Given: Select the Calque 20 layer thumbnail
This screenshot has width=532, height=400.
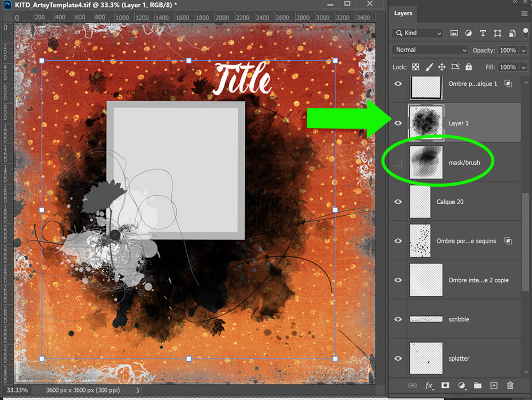Looking at the screenshot, I should click(x=420, y=202).
